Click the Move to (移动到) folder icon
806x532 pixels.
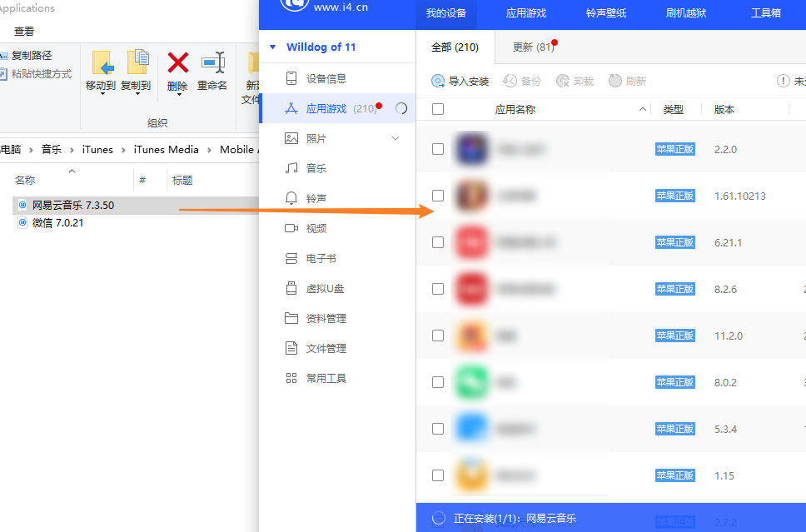click(x=102, y=63)
